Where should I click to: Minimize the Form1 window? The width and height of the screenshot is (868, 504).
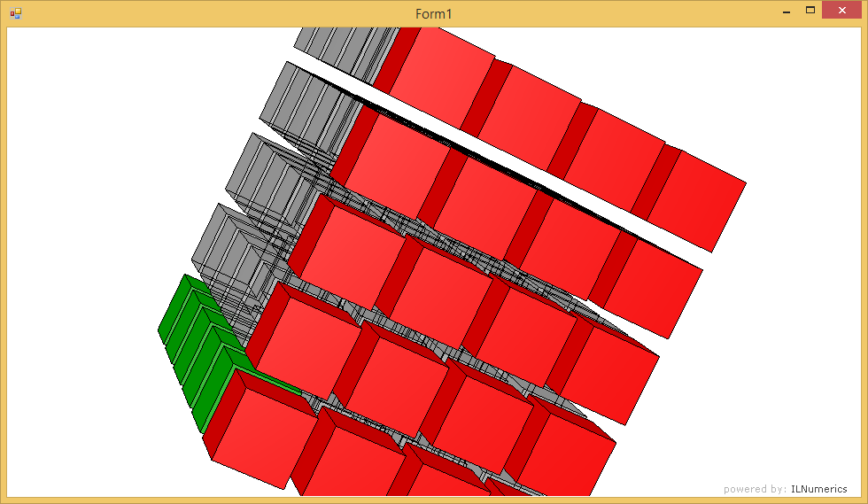coord(786,12)
